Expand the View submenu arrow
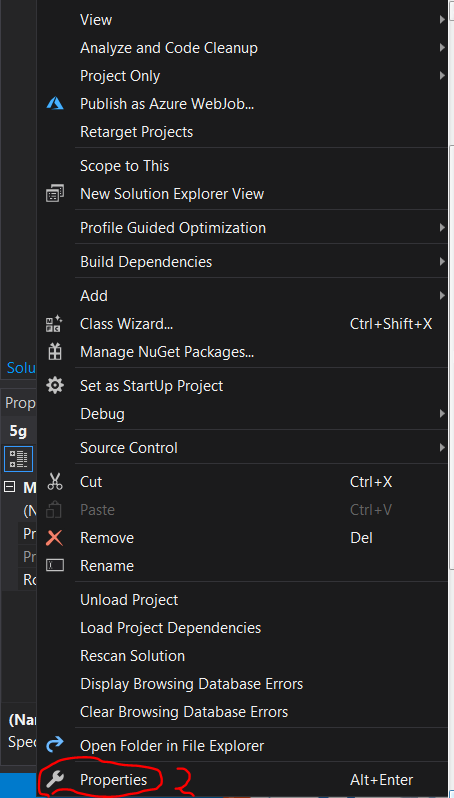Viewport: 454px width, 798px height. point(442,19)
